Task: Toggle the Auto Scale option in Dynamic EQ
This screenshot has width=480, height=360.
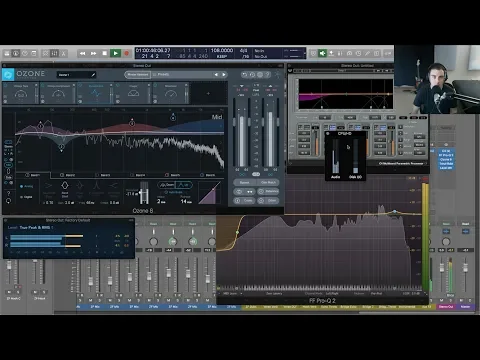Action: (173, 192)
